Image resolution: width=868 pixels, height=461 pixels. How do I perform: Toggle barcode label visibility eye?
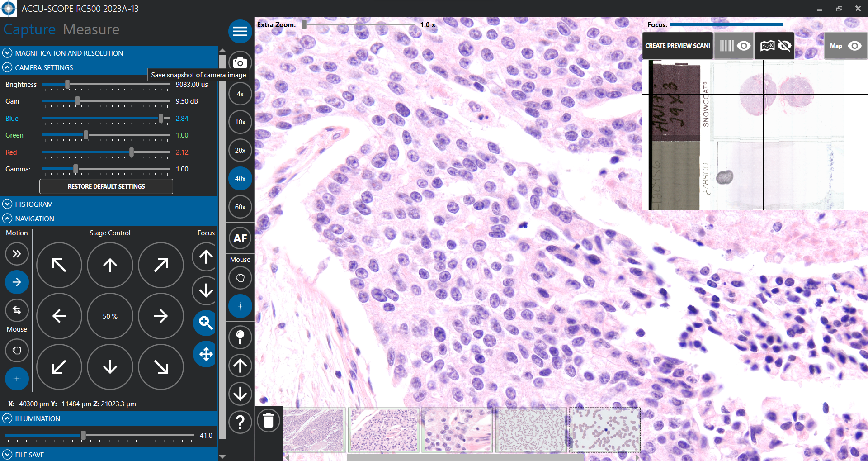click(734, 46)
